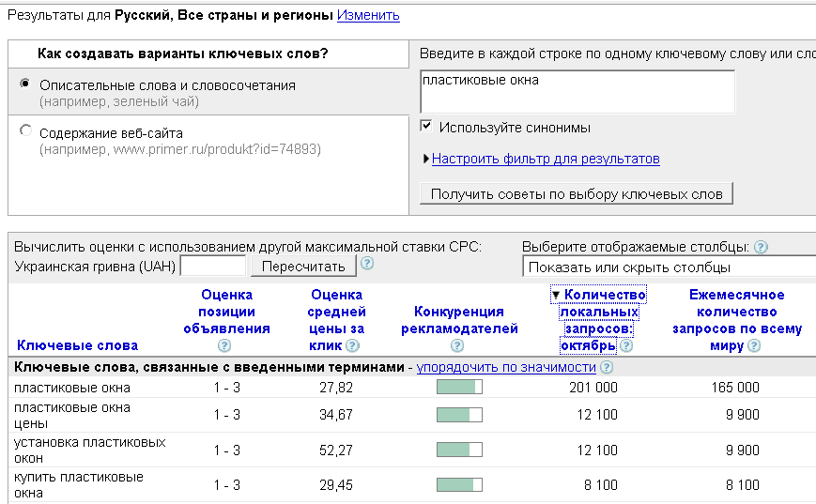Click the Украинская гривна CPC input field

tap(213, 267)
